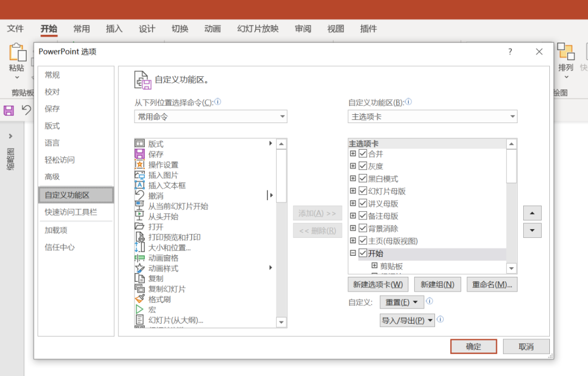Select the 复制幻灯片 icon
This screenshot has height=376, width=588.
click(139, 288)
